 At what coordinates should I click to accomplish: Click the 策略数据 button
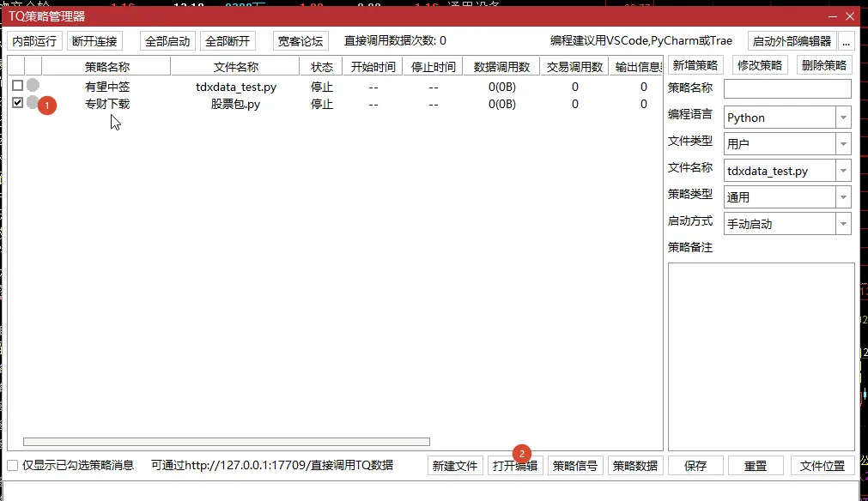pyautogui.click(x=635, y=466)
